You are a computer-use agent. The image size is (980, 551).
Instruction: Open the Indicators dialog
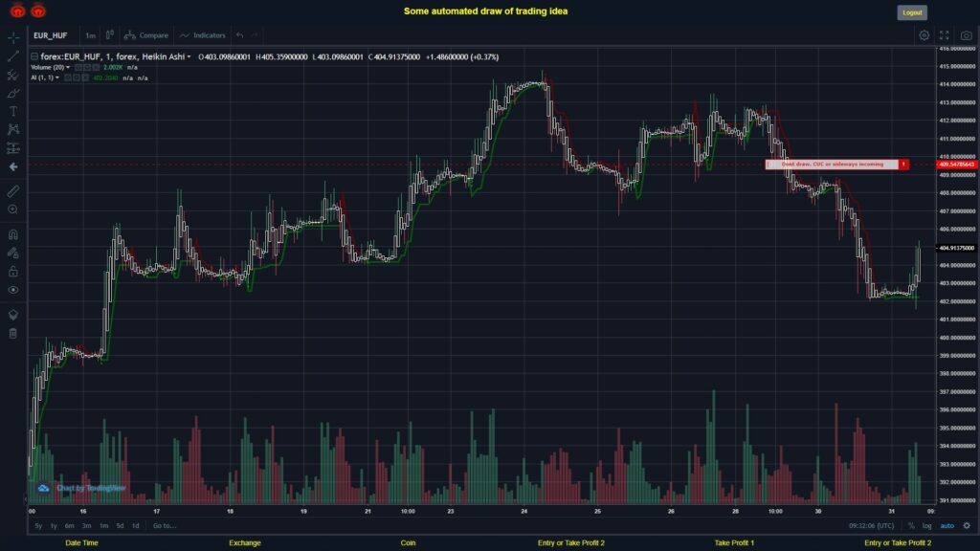pyautogui.click(x=203, y=35)
